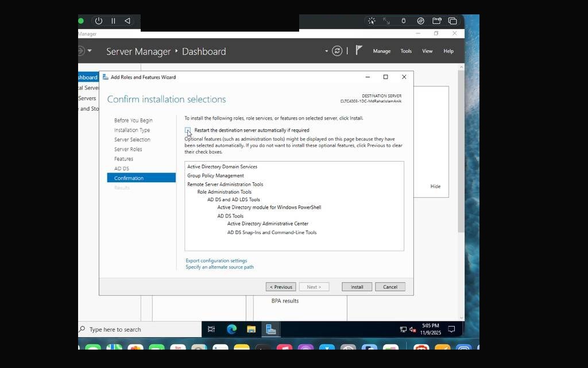Click the Add Roles wizard title icon
The width and height of the screenshot is (588, 368).
click(106, 77)
